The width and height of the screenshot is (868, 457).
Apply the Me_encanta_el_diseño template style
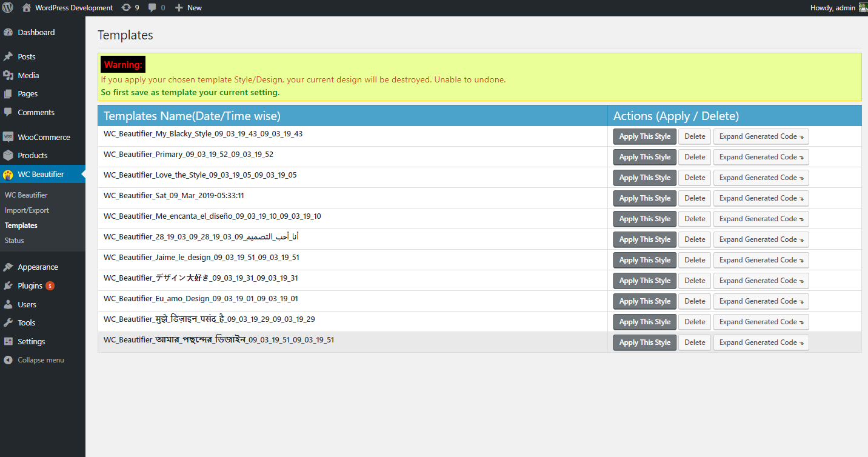[x=645, y=219]
